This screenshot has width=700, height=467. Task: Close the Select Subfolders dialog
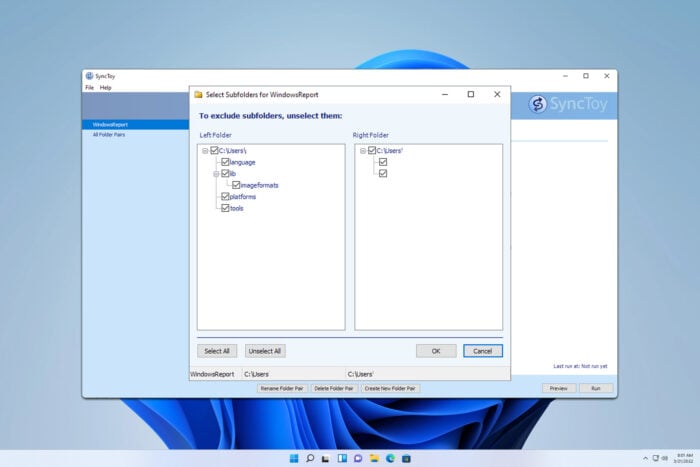point(497,94)
